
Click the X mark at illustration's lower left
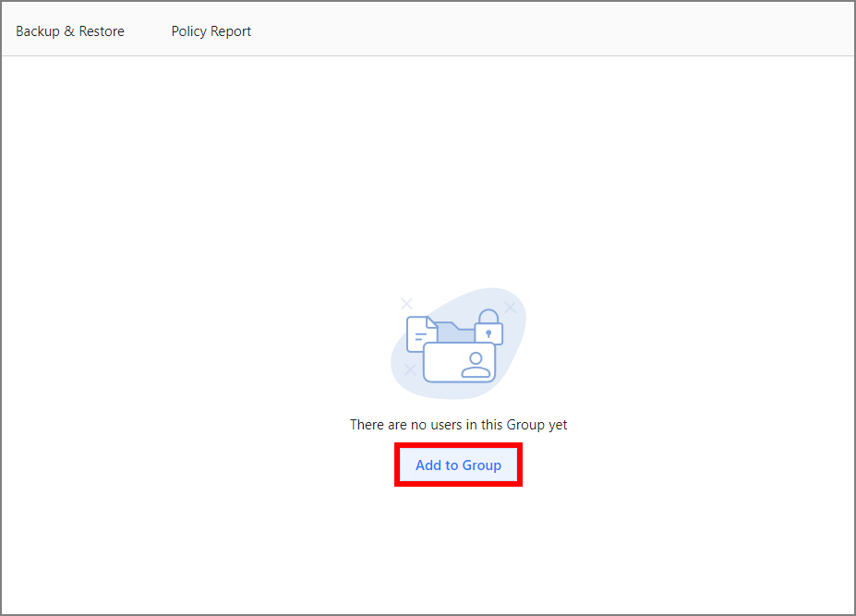tap(410, 369)
